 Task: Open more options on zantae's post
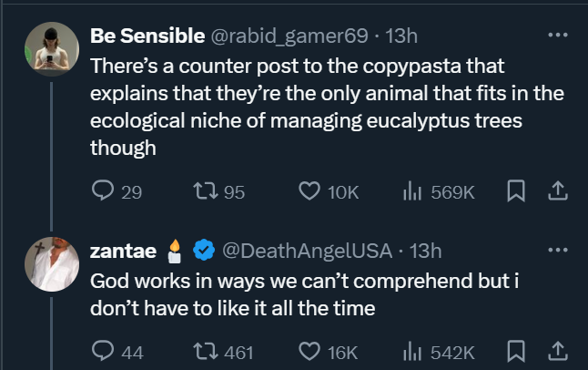(554, 250)
